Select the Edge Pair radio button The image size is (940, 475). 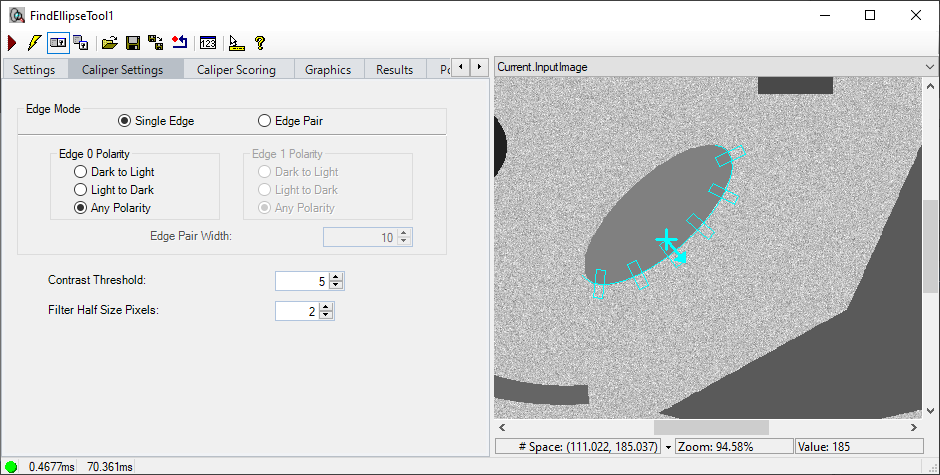click(x=265, y=121)
